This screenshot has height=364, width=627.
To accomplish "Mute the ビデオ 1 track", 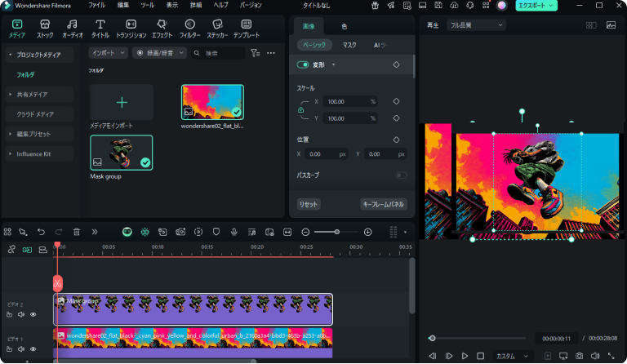I will pyautogui.click(x=21, y=348).
